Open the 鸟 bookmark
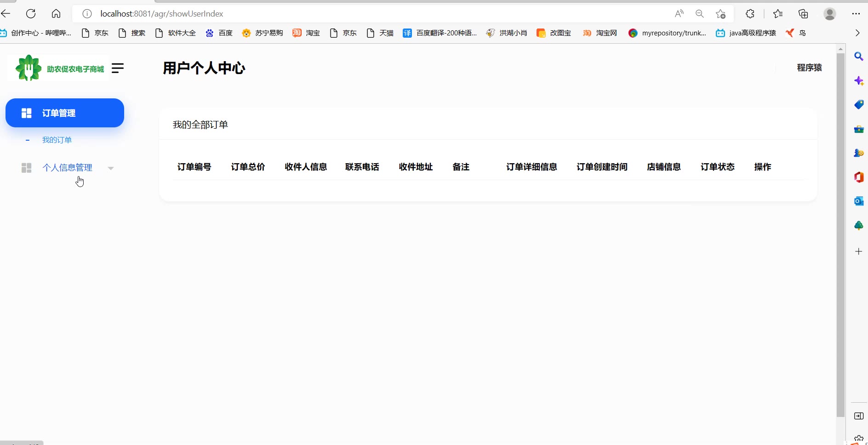The height and width of the screenshot is (445, 868). 796,33
